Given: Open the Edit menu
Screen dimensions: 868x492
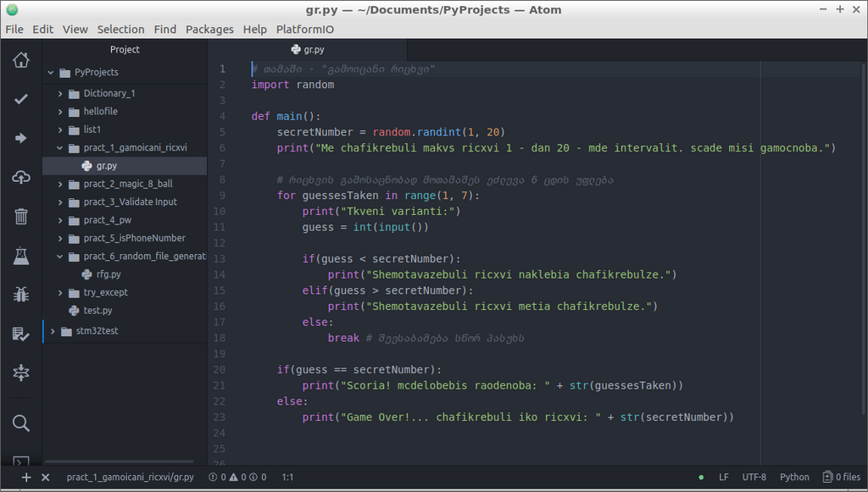Looking at the screenshot, I should click(42, 30).
